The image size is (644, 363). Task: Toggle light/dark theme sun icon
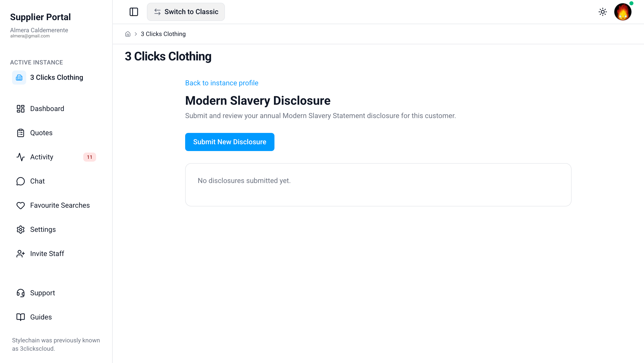click(x=603, y=12)
